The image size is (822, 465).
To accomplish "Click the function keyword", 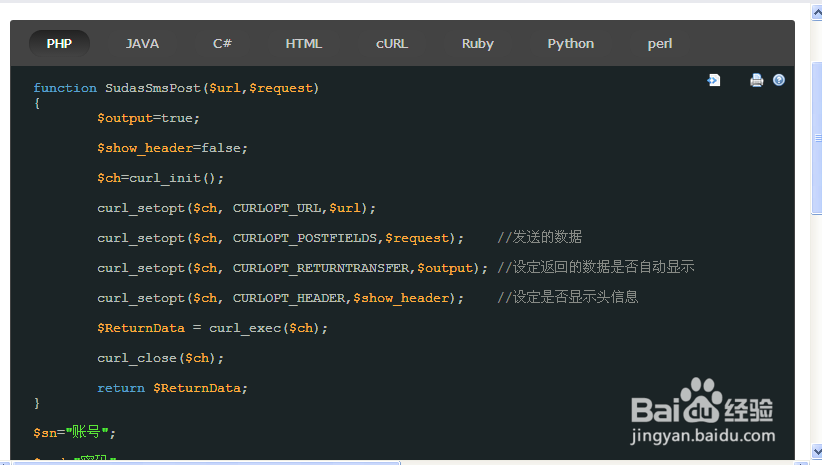I will (65, 88).
